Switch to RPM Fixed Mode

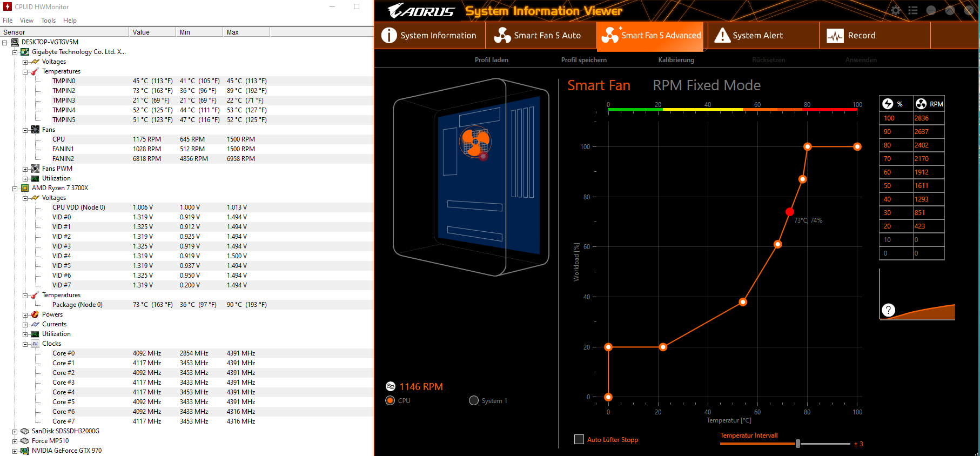[x=706, y=85]
